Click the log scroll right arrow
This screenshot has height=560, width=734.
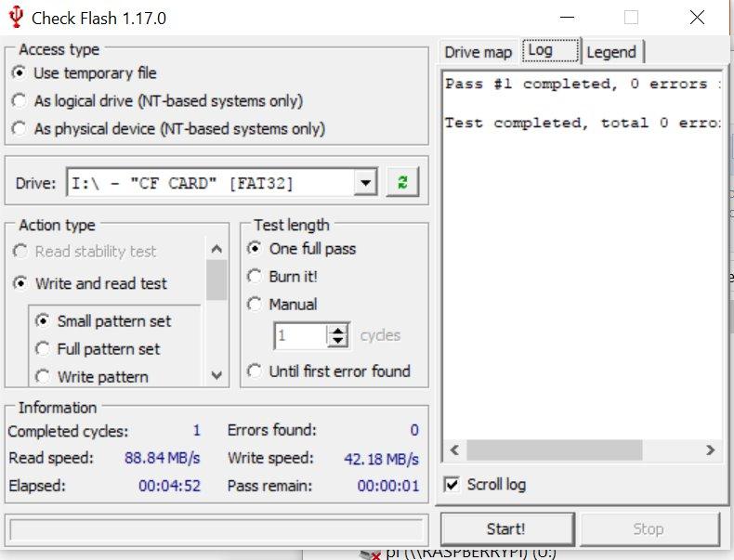coord(710,450)
